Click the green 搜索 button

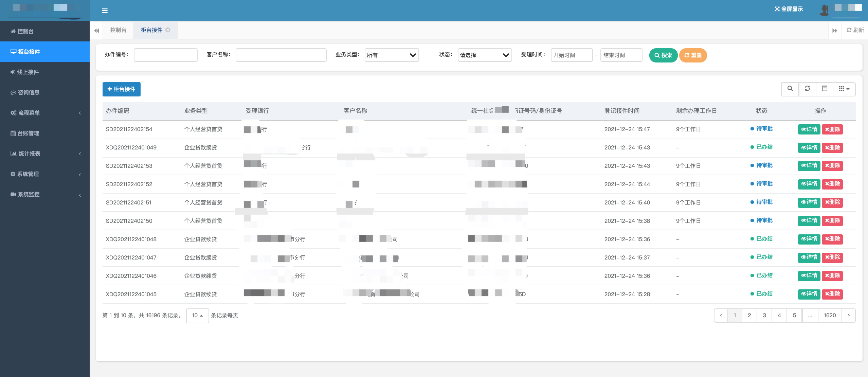point(663,55)
